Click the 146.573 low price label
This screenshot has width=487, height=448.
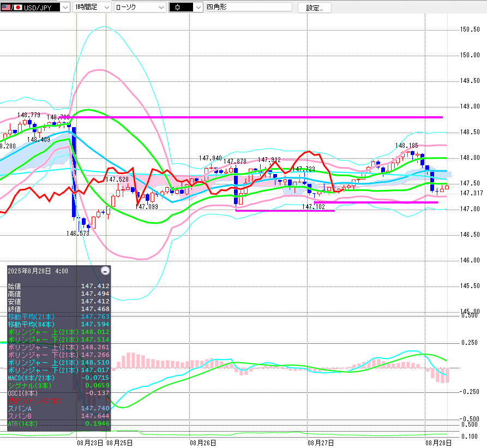(x=77, y=234)
